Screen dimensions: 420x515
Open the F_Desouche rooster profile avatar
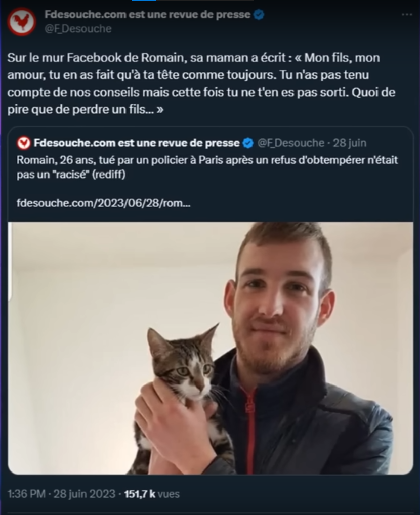[22, 21]
